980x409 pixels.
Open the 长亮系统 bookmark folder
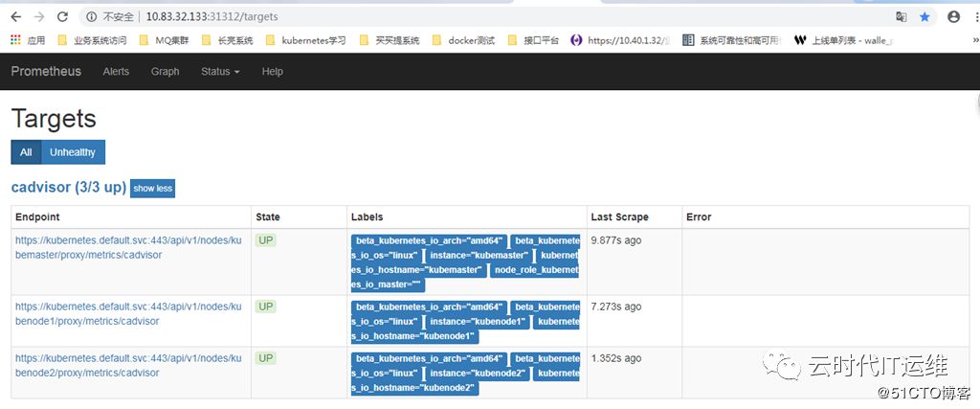click(x=228, y=40)
